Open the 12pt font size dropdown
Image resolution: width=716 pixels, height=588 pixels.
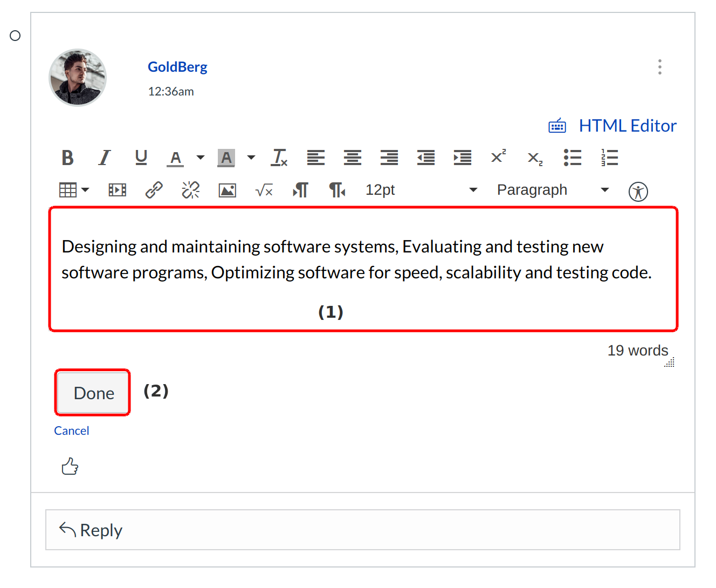point(421,190)
